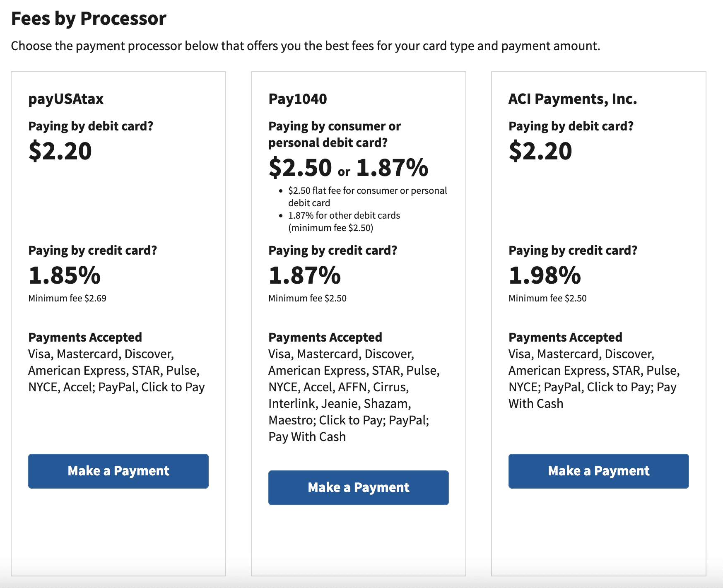
Task: Click Minimum fee $2.50 under Pay1040
Action: [x=307, y=298]
